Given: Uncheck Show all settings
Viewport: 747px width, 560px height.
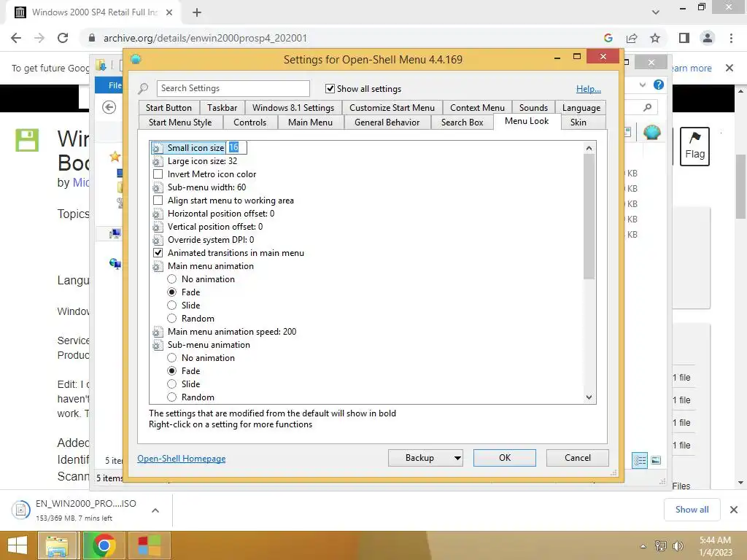Looking at the screenshot, I should click(x=330, y=88).
